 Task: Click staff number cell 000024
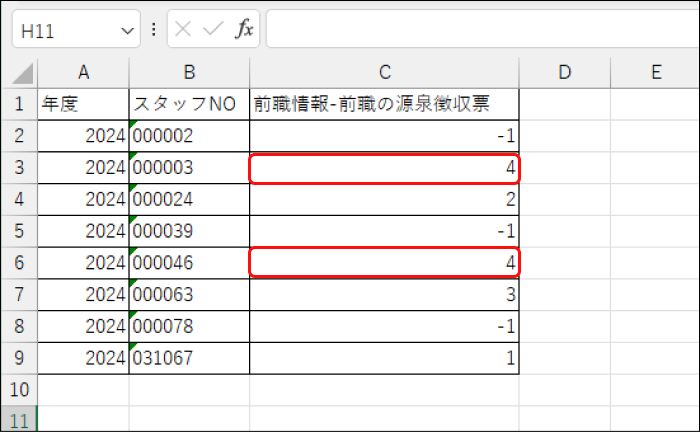point(189,199)
